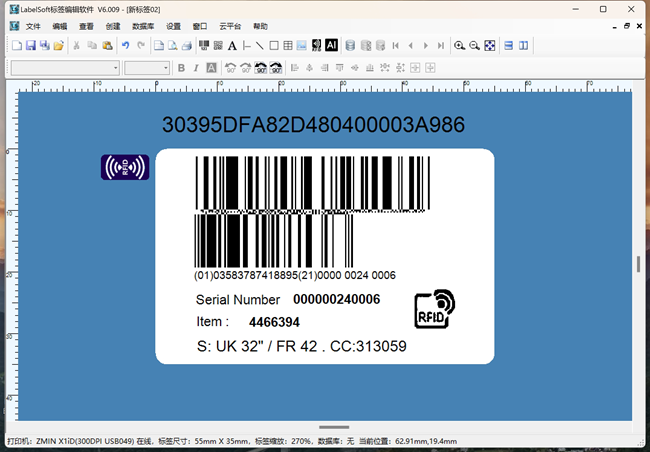Save all labels using the multi-disk icon
This screenshot has height=452, width=650.
tap(45, 46)
